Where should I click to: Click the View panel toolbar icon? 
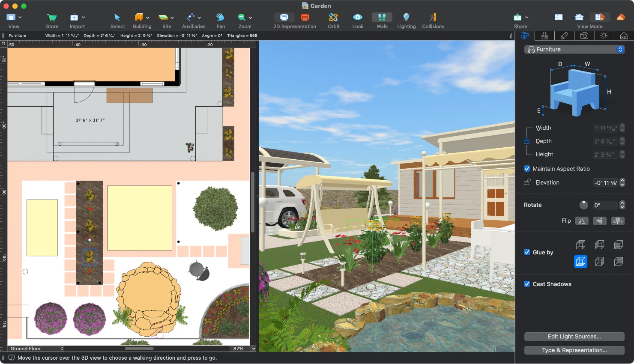11,17
